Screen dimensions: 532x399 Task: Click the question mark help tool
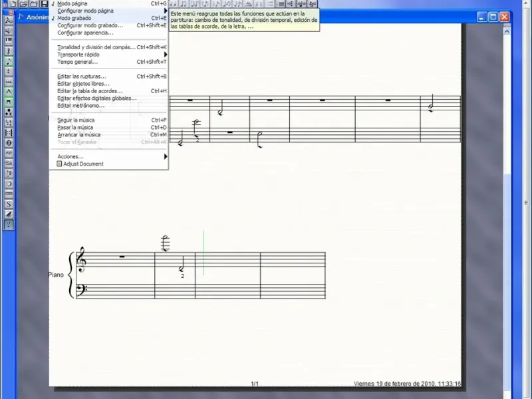(x=9, y=225)
